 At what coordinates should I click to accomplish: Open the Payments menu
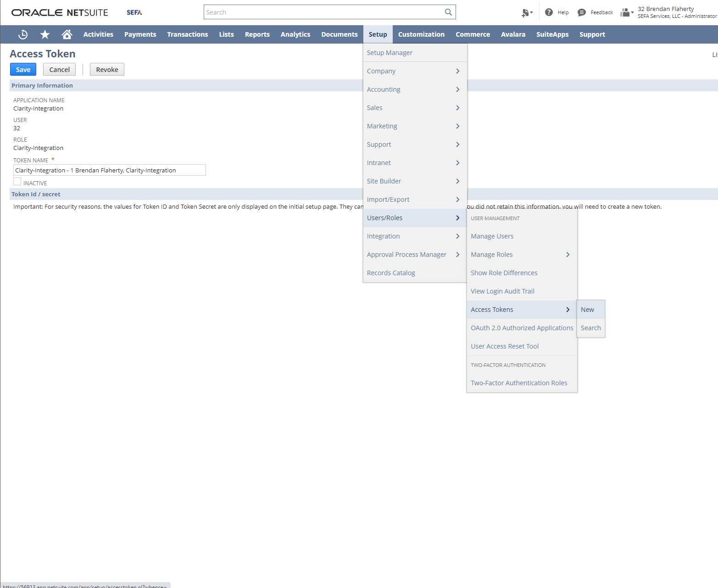(x=140, y=34)
